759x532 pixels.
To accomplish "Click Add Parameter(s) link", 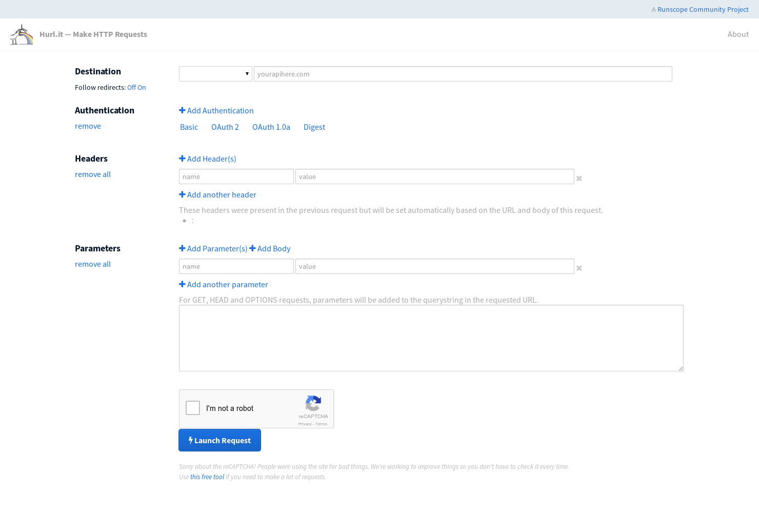I will (x=213, y=249).
